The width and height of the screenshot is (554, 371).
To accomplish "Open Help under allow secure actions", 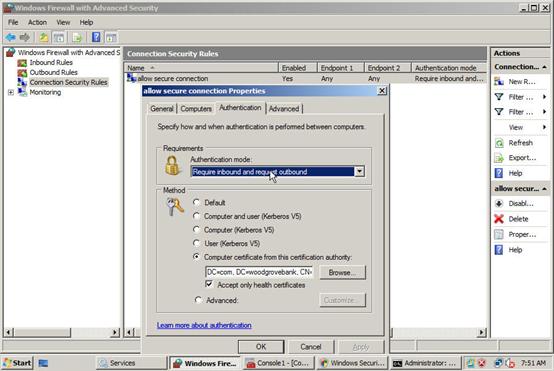I will coord(515,250).
